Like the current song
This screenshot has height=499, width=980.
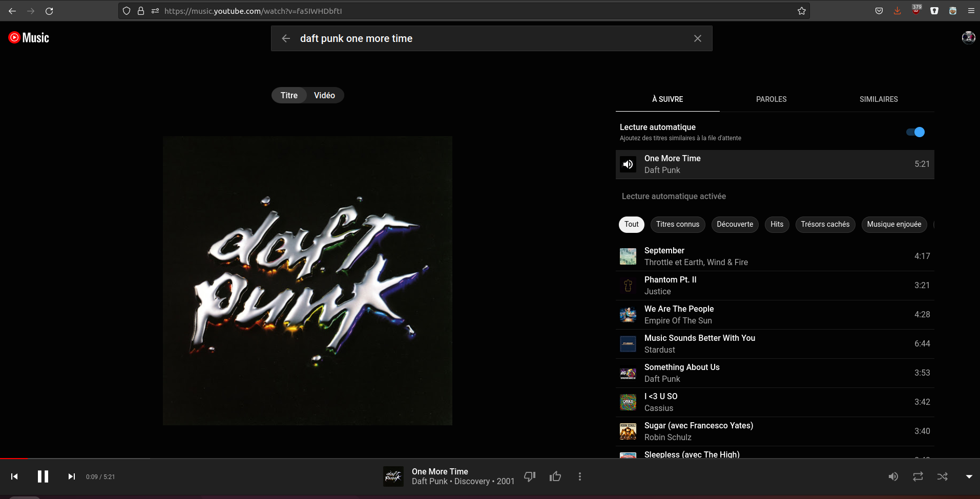click(x=555, y=476)
